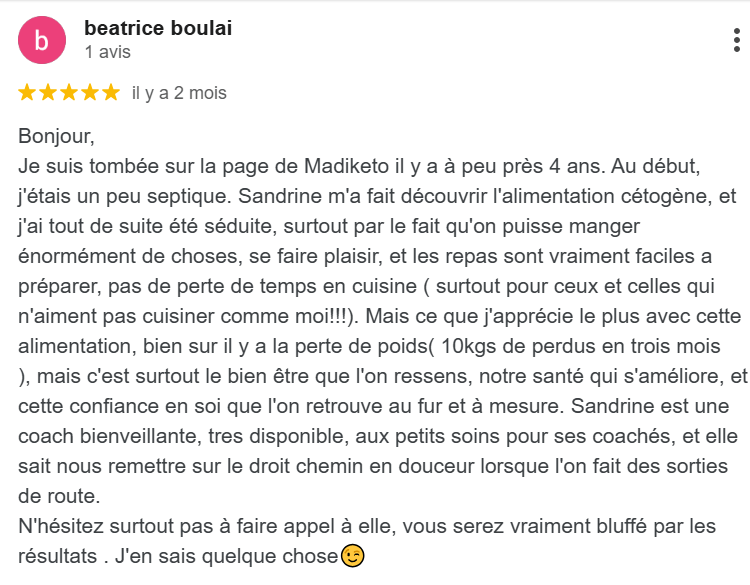Click the "Bonjour," greeting line
The width and height of the screenshot is (750, 585).
point(56,136)
